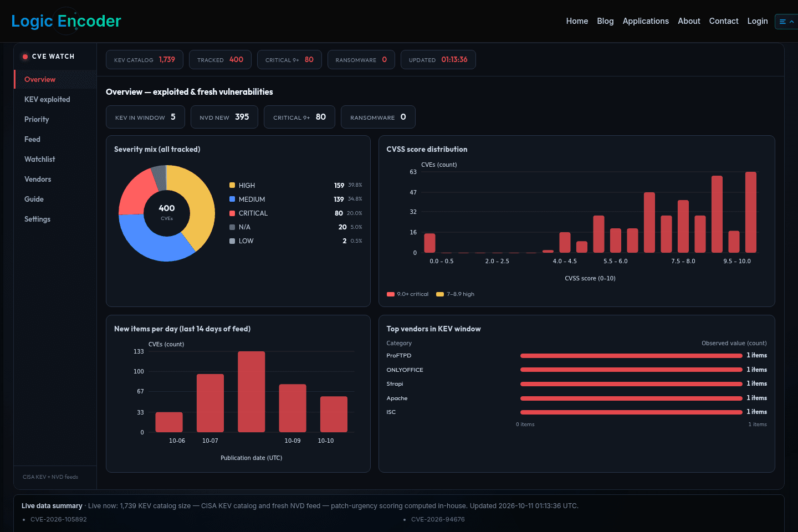Expand the header menu toggle button

(x=786, y=22)
